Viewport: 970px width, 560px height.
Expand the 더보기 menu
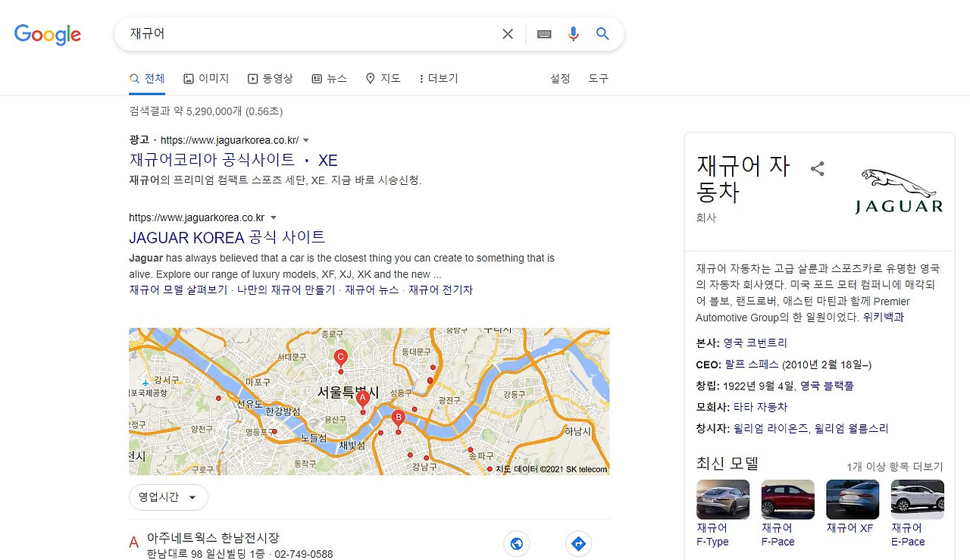438,79
